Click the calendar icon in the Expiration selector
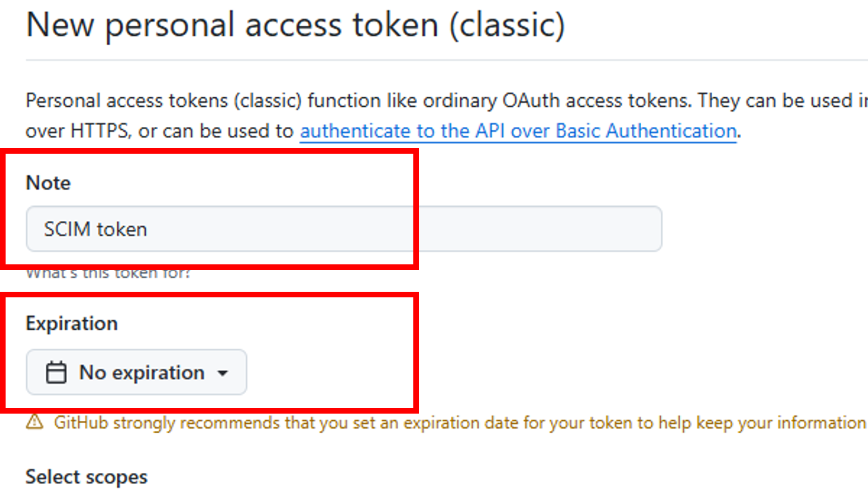This screenshot has width=868, height=498. (x=56, y=372)
